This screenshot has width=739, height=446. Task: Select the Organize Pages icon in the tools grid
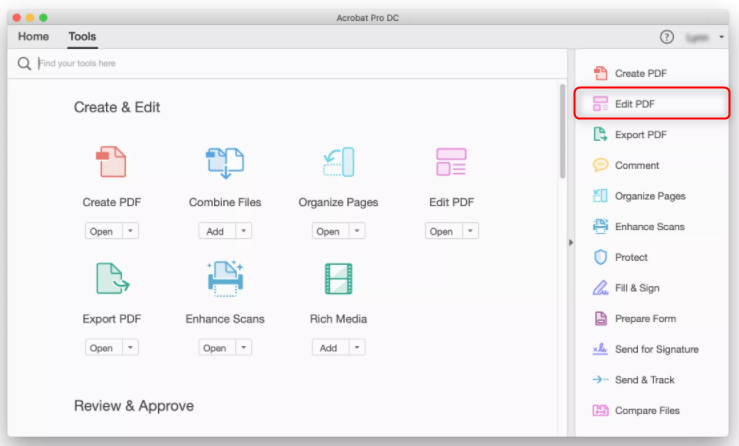point(338,162)
